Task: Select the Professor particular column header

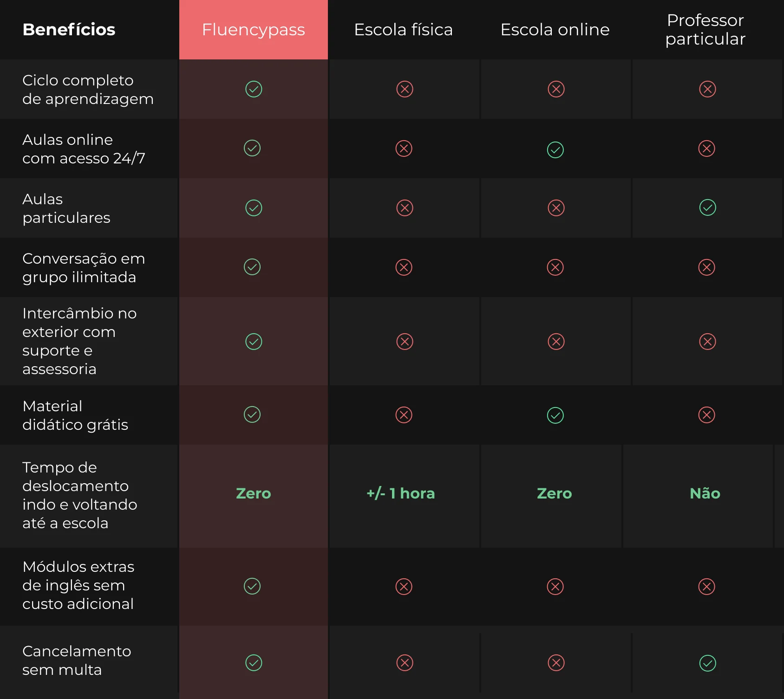Action: pyautogui.click(x=706, y=30)
